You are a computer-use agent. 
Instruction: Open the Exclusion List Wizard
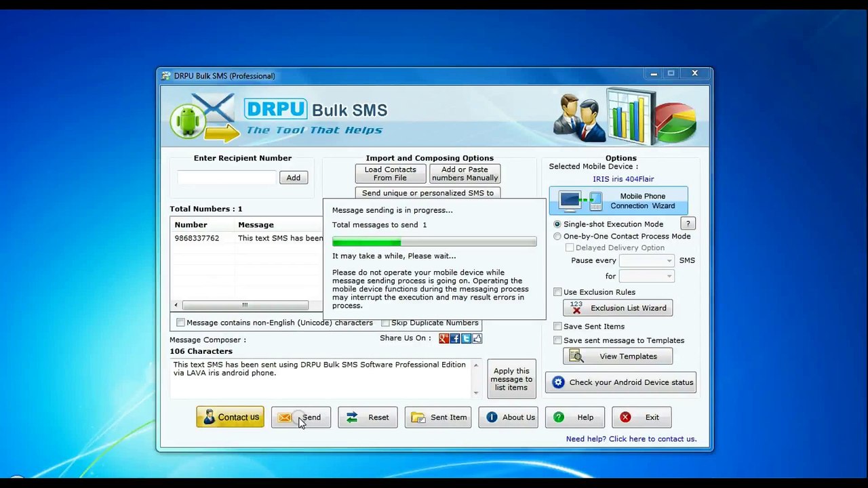click(618, 308)
